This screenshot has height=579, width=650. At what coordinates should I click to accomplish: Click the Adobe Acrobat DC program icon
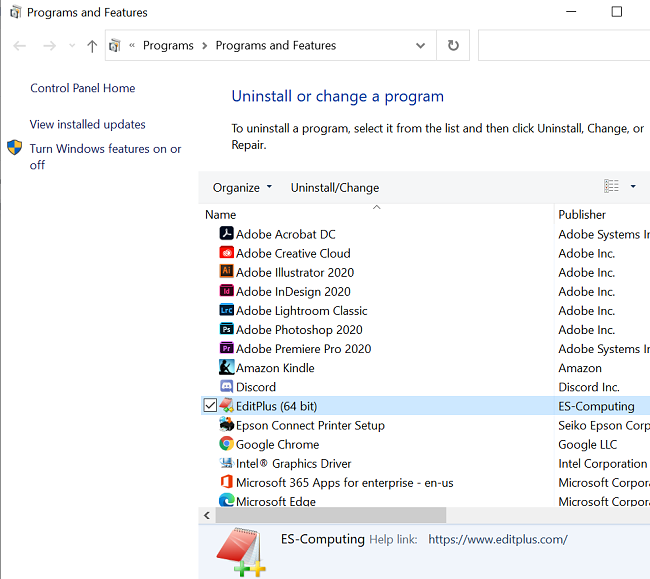point(226,233)
